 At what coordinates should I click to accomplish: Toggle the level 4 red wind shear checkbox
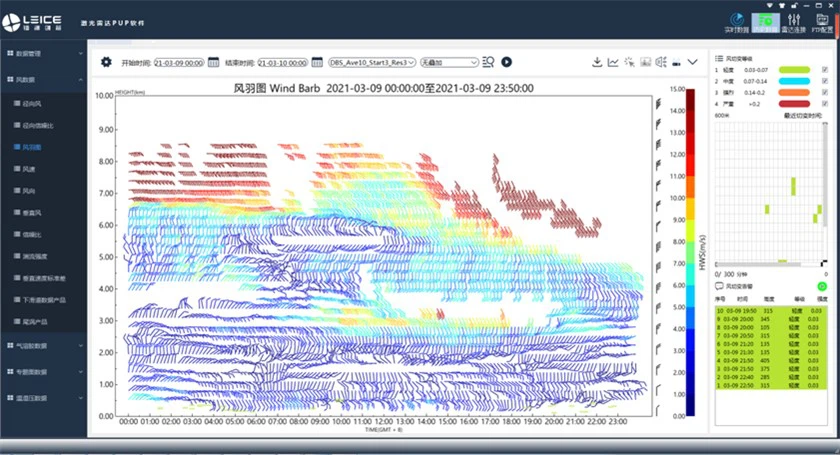click(824, 103)
